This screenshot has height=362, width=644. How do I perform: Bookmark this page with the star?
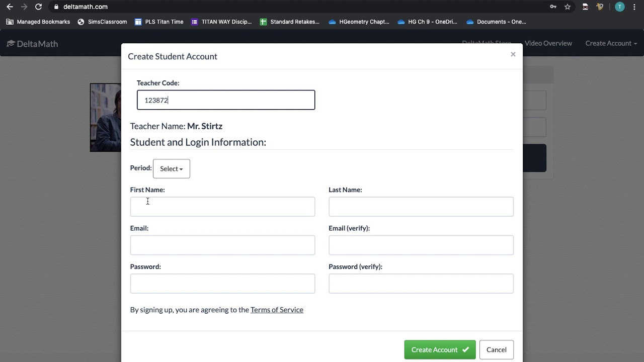pos(568,7)
